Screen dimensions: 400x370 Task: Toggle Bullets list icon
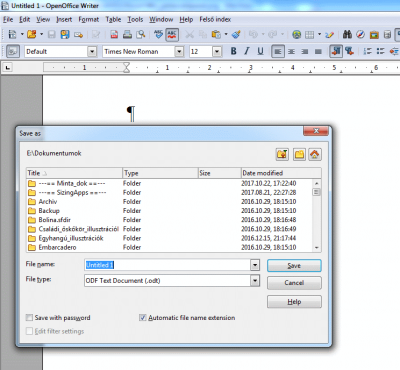pyautogui.click(x=380, y=51)
